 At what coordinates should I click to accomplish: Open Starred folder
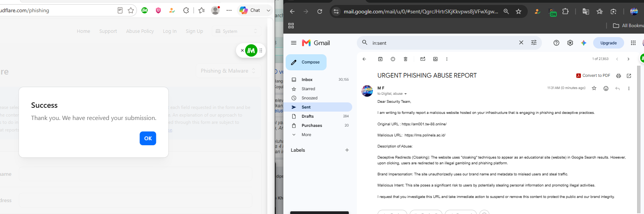pyautogui.click(x=319, y=89)
